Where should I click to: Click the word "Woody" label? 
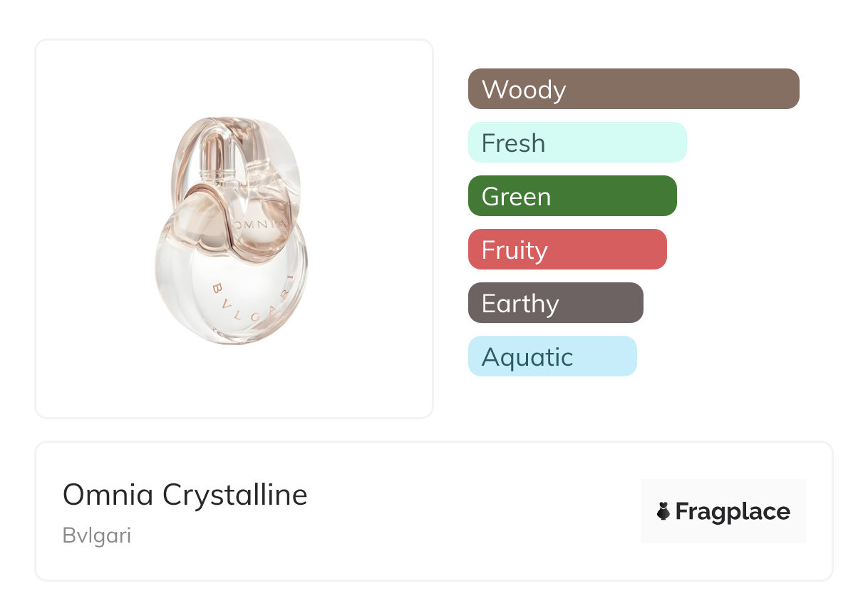pyautogui.click(x=524, y=90)
